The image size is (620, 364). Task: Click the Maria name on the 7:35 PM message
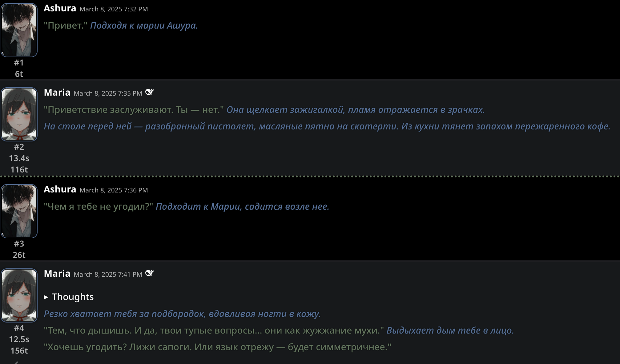[x=57, y=93]
